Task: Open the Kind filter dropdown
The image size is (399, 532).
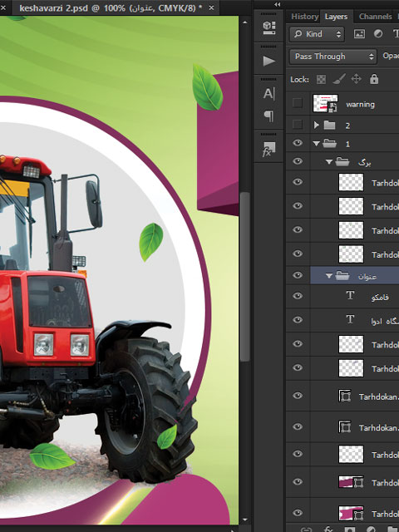Action: pos(317,34)
